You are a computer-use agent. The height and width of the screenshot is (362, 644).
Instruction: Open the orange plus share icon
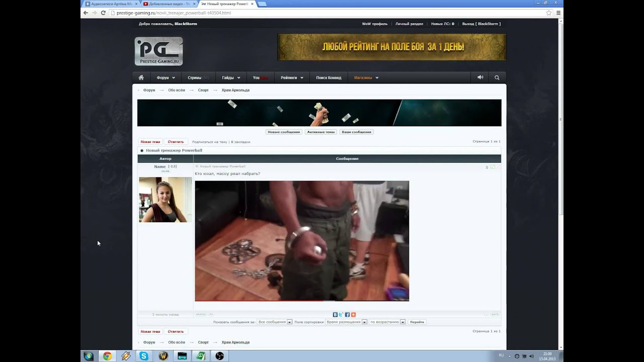click(353, 314)
